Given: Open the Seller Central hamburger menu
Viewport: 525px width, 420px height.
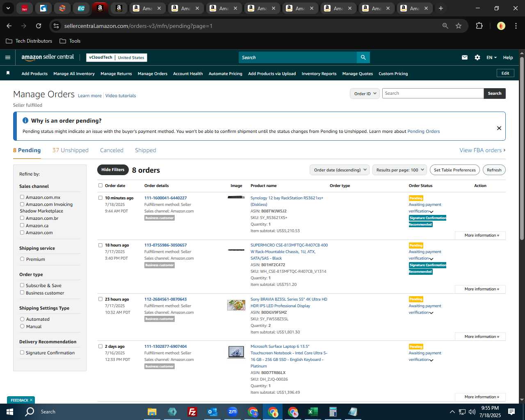Looking at the screenshot, I should coord(7,57).
